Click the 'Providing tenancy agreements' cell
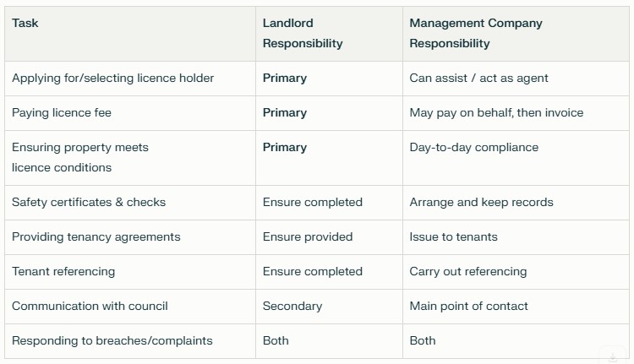Screen dimensions: 634x364 pyautogui.click(x=96, y=236)
